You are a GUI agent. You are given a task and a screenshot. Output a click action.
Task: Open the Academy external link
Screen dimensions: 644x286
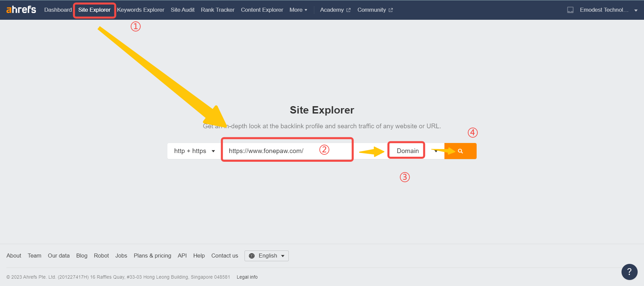(335, 10)
